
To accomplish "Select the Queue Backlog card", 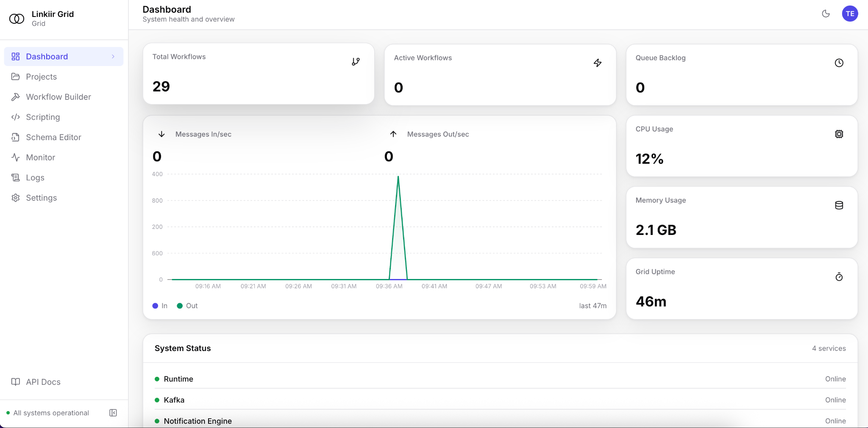I will coord(742,75).
